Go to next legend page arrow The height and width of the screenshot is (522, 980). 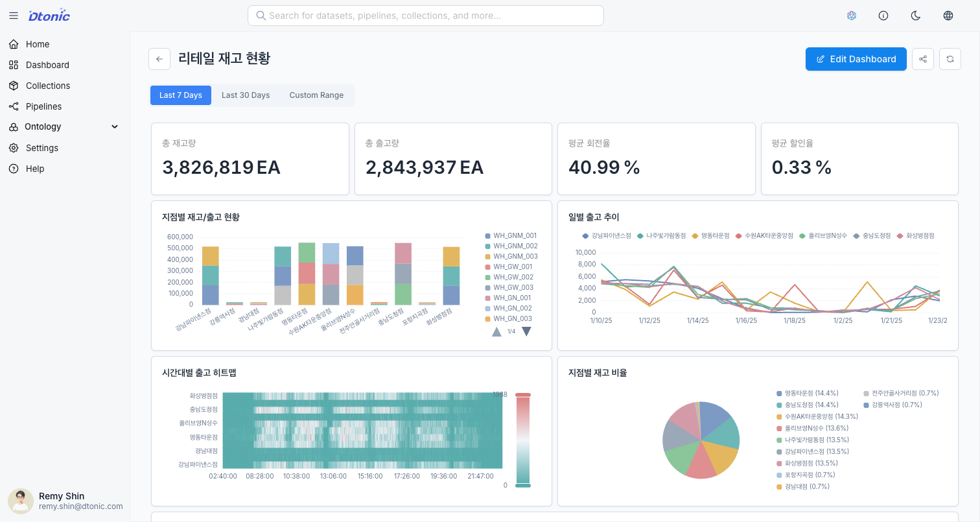click(526, 331)
